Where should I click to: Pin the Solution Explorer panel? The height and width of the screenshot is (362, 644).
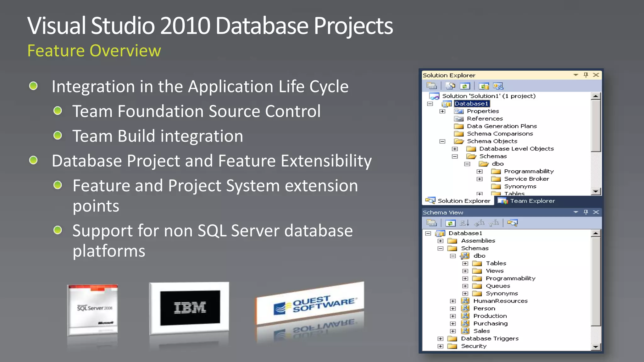pos(586,75)
